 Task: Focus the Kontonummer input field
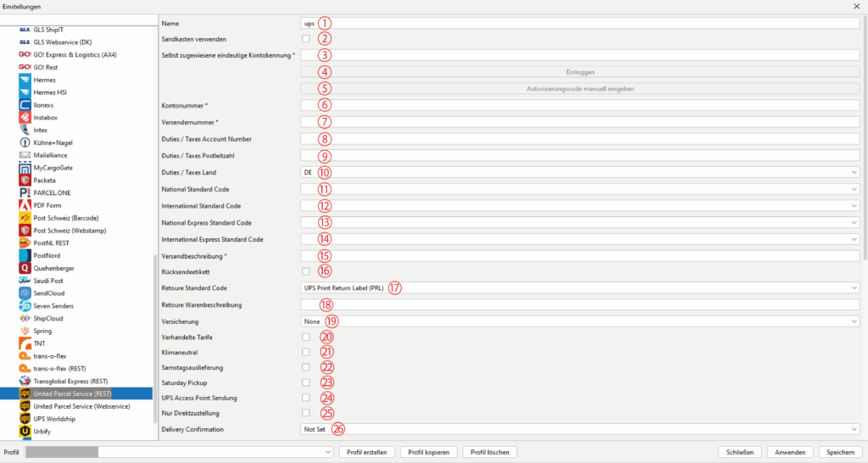point(580,105)
